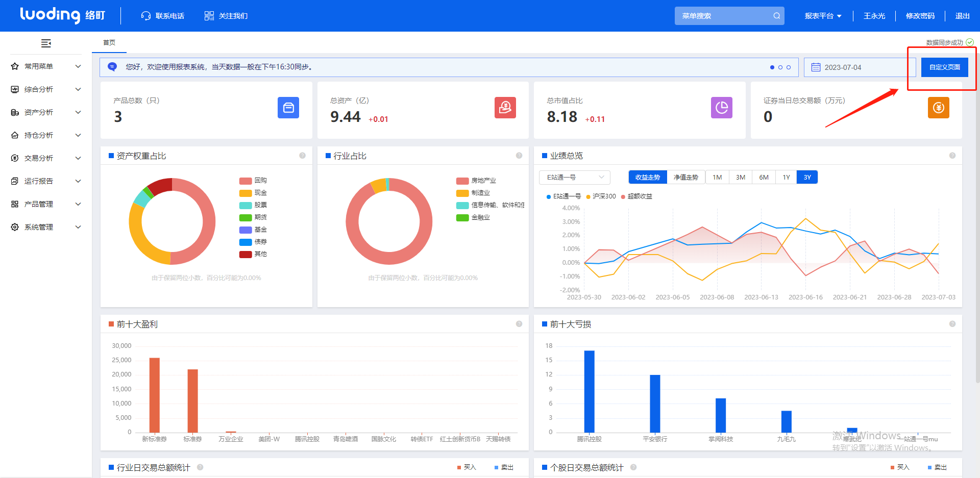Click the 持仓分析 sidebar icon

[15, 135]
